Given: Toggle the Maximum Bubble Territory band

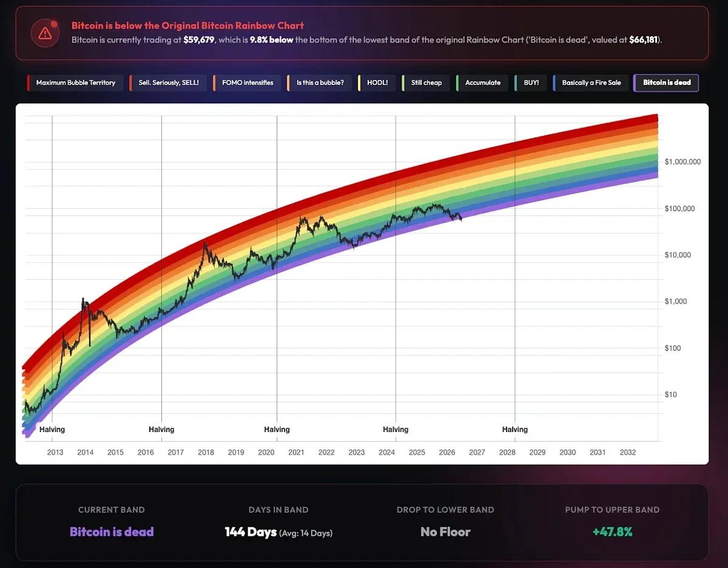Looking at the screenshot, I should click(75, 83).
